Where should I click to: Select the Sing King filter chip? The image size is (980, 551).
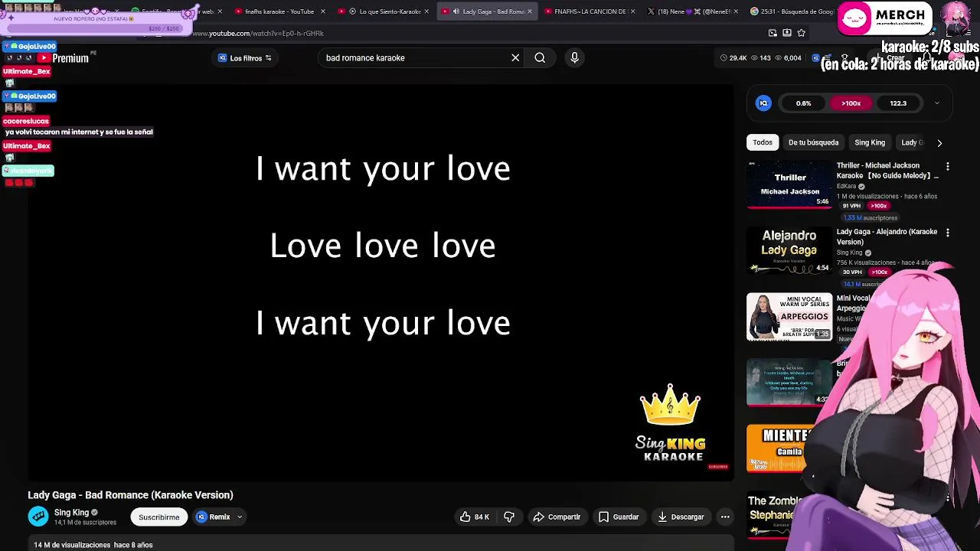(870, 142)
